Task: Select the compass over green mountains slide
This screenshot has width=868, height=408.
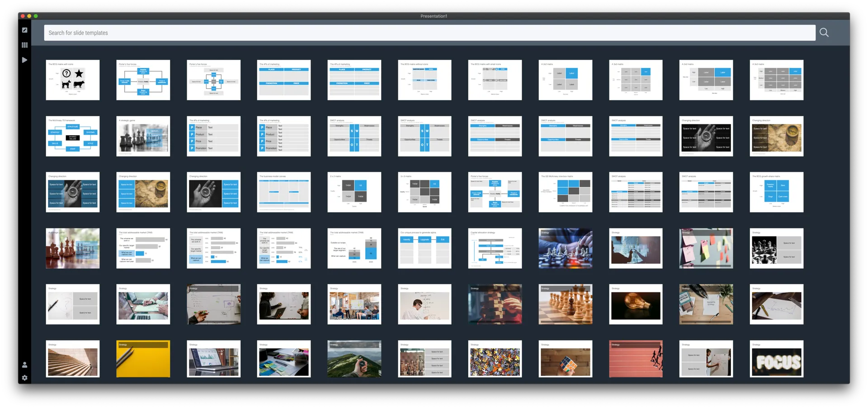Action: pyautogui.click(x=354, y=359)
